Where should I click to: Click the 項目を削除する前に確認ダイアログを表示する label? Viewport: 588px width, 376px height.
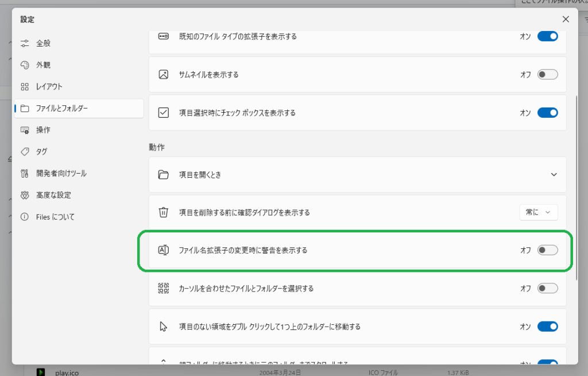click(245, 213)
